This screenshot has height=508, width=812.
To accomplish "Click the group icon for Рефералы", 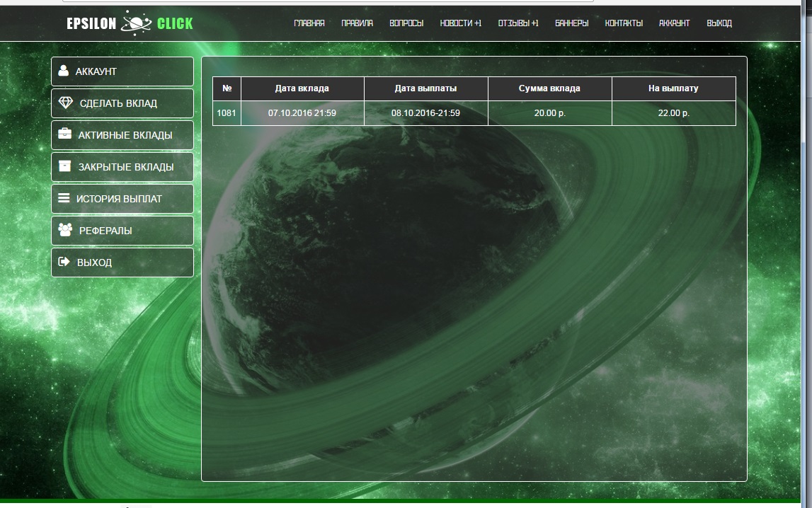I will click(x=65, y=230).
